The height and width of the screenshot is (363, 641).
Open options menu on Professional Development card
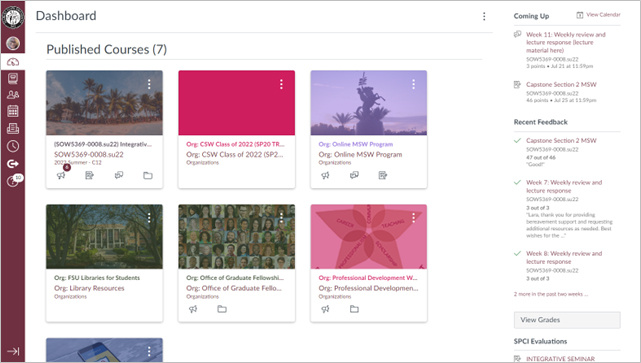(413, 218)
